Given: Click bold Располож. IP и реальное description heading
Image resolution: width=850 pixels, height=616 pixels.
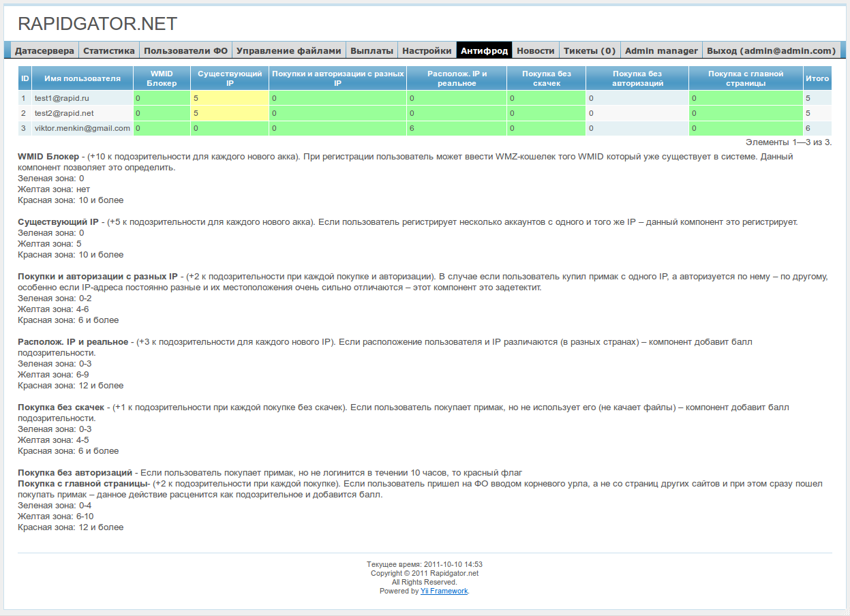Looking at the screenshot, I should (73, 342).
